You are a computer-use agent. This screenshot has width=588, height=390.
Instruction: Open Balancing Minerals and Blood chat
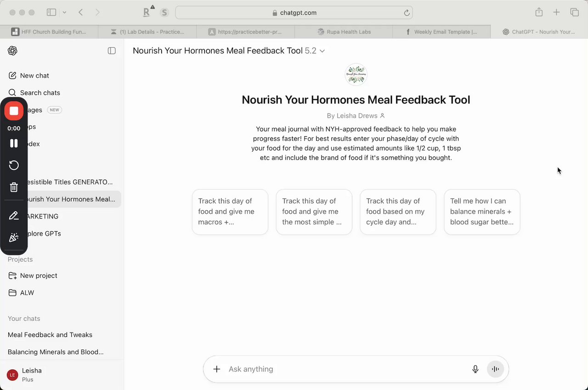tap(56, 352)
